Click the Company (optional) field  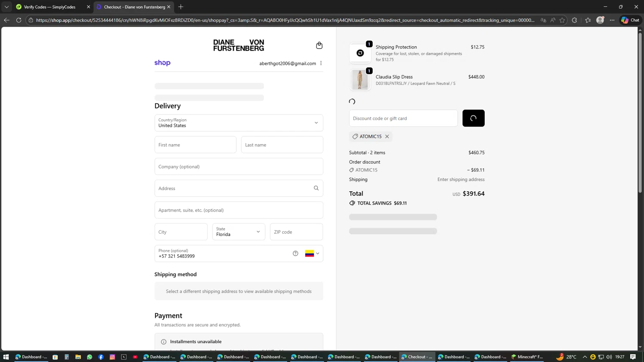[239, 166]
